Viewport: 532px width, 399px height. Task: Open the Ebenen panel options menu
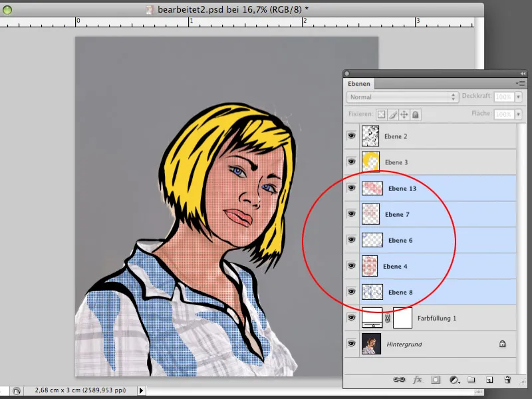click(x=521, y=83)
